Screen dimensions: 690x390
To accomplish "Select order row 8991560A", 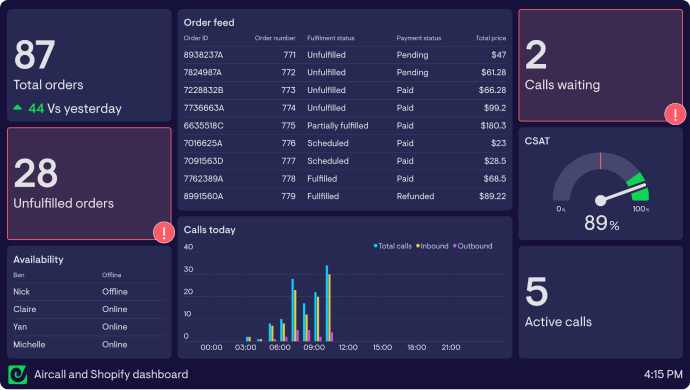I will tap(345, 196).
